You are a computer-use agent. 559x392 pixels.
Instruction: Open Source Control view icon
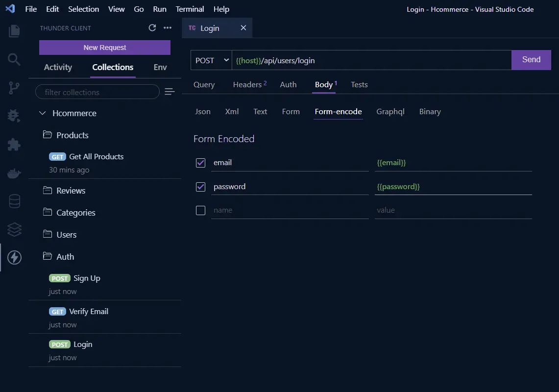pyautogui.click(x=14, y=88)
